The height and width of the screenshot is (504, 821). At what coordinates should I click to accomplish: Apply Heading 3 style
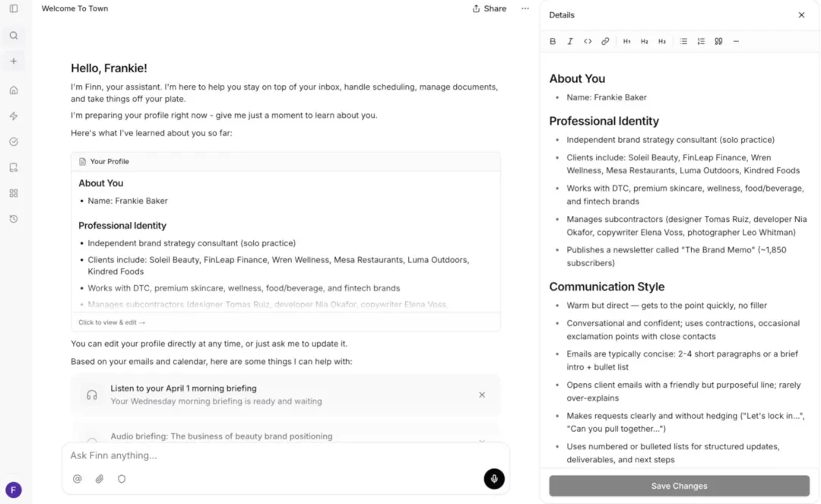click(x=662, y=41)
